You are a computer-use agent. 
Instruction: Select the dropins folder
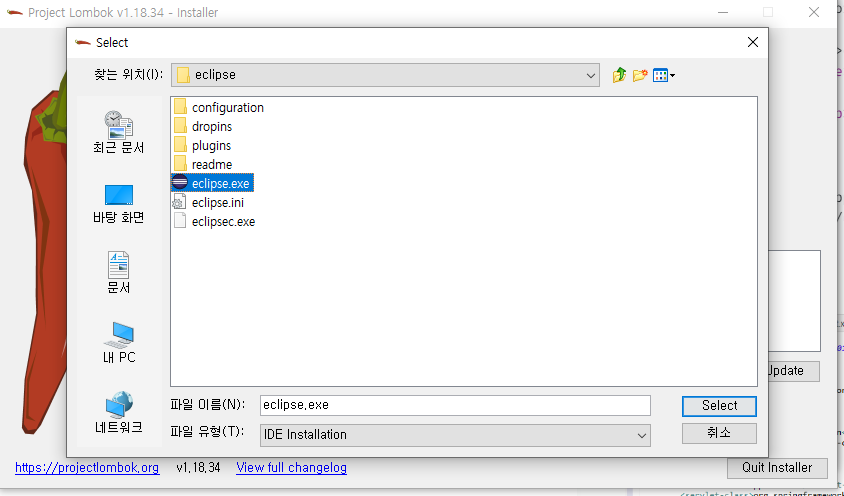203,127
